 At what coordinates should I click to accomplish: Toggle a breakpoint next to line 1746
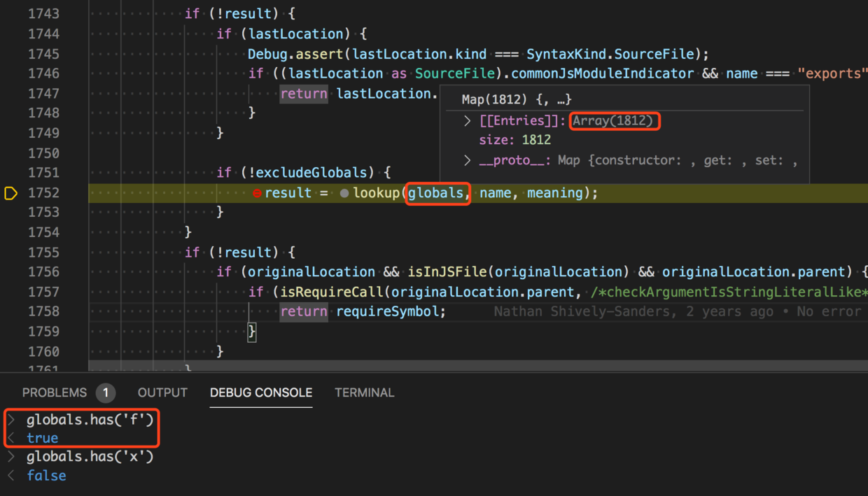(x=10, y=73)
